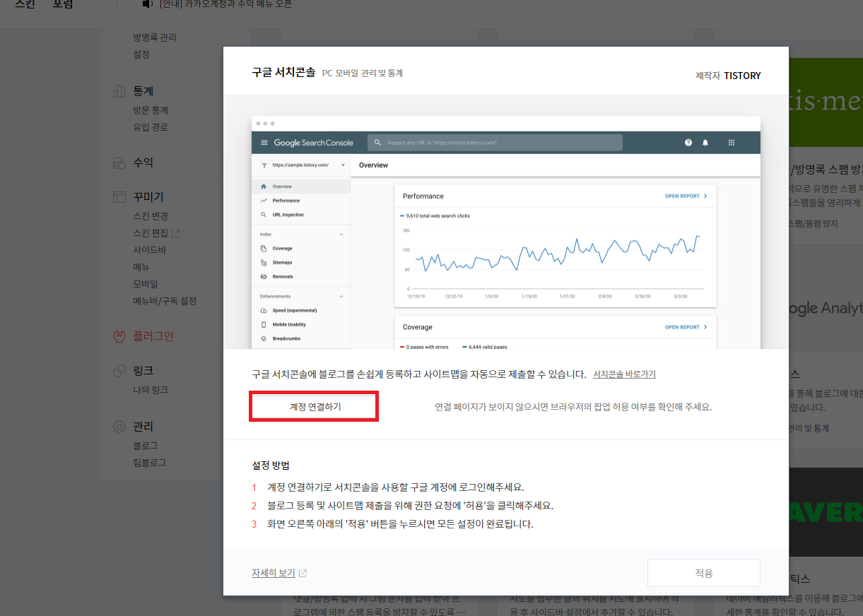Click the 링크 chain icon
Screen dimensions: 863x616
[x=119, y=371]
